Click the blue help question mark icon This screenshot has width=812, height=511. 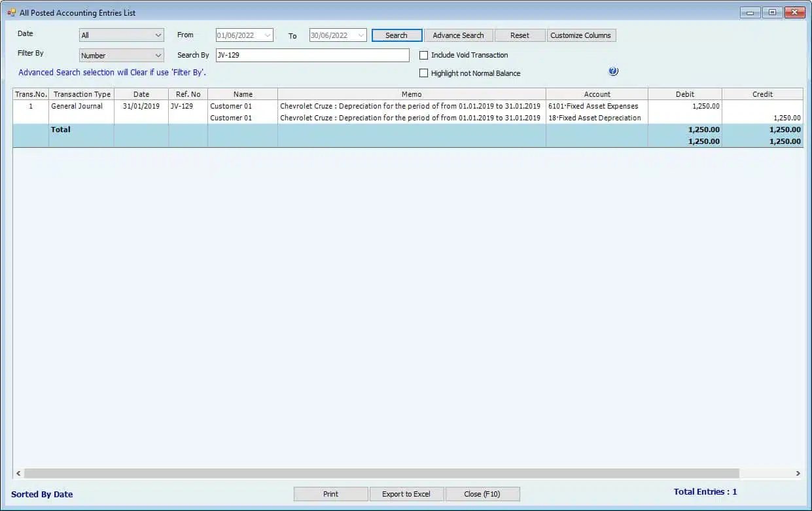click(x=613, y=72)
